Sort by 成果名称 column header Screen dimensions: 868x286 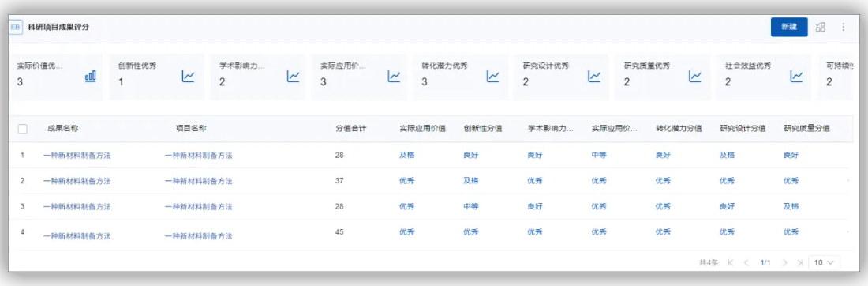pos(62,128)
